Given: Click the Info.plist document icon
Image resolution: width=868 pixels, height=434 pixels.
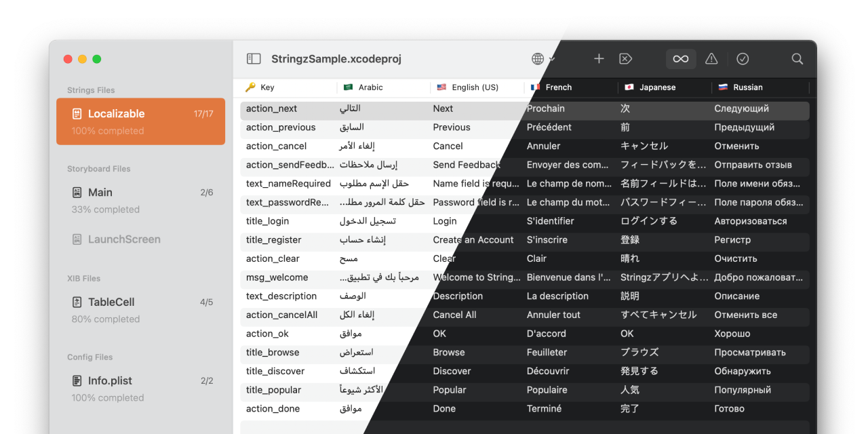Looking at the screenshot, I should (77, 381).
